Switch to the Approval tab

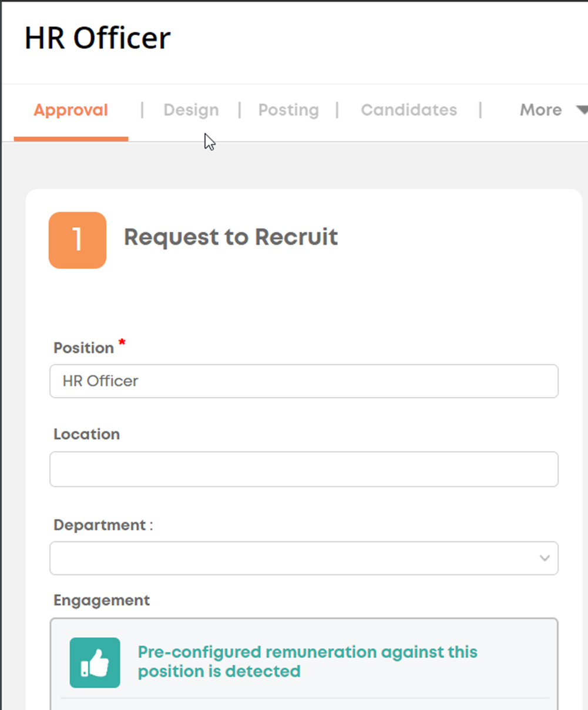click(x=71, y=110)
